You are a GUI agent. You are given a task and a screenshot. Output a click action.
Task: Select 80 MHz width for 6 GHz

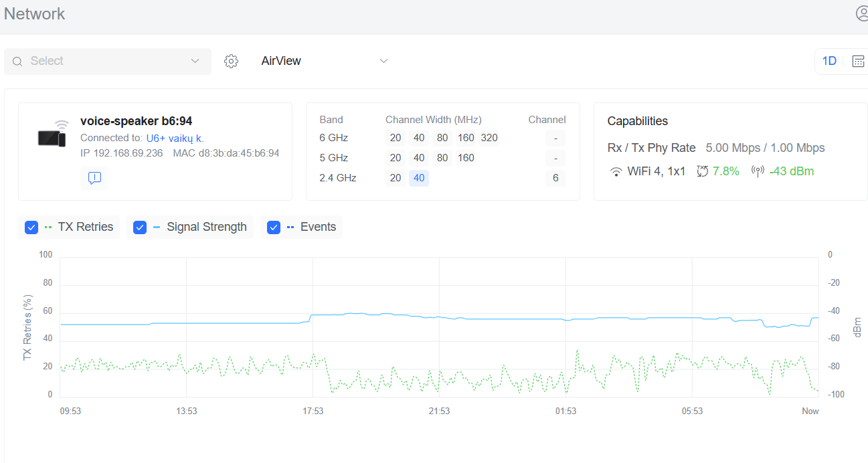pyautogui.click(x=442, y=138)
